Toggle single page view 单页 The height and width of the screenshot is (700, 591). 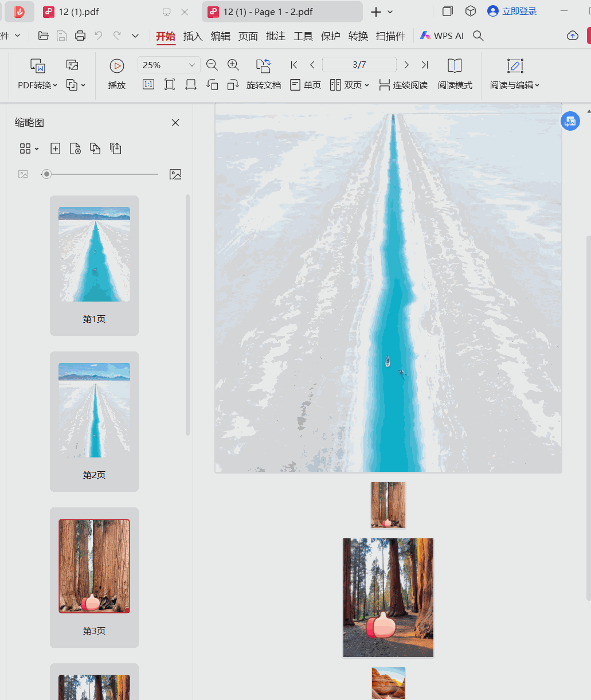click(x=306, y=85)
